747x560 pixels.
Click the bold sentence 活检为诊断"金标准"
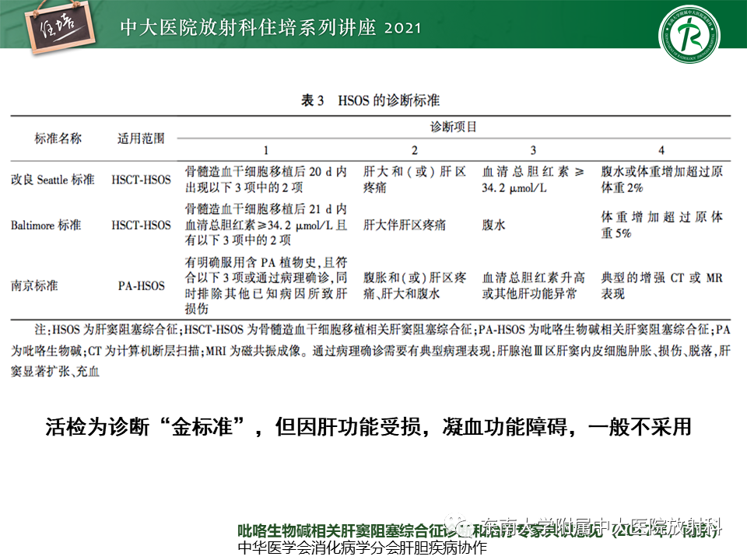tap(368, 427)
